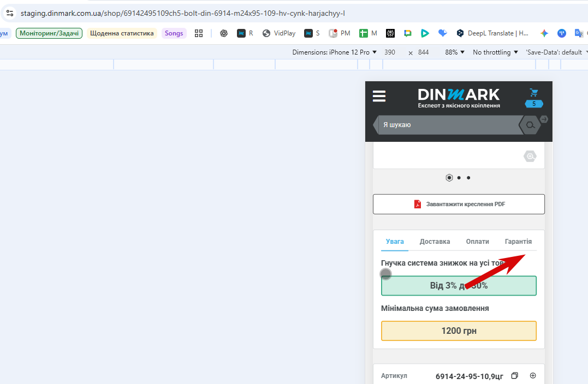588x384 pixels.
Task: Open the tab groups grid bookmark icon
Action: coord(199,33)
